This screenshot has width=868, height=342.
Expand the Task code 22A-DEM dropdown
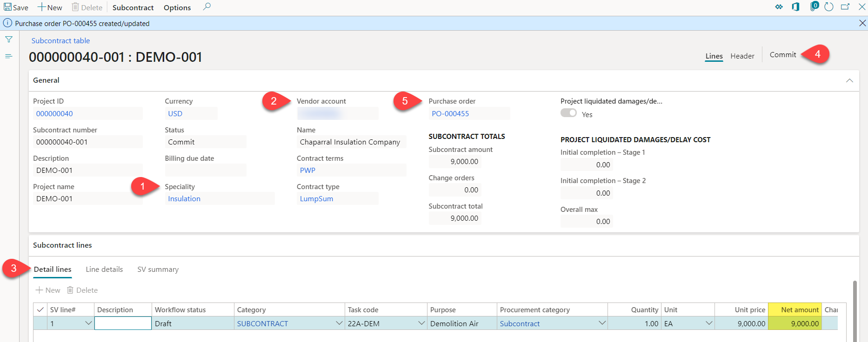[x=421, y=323]
